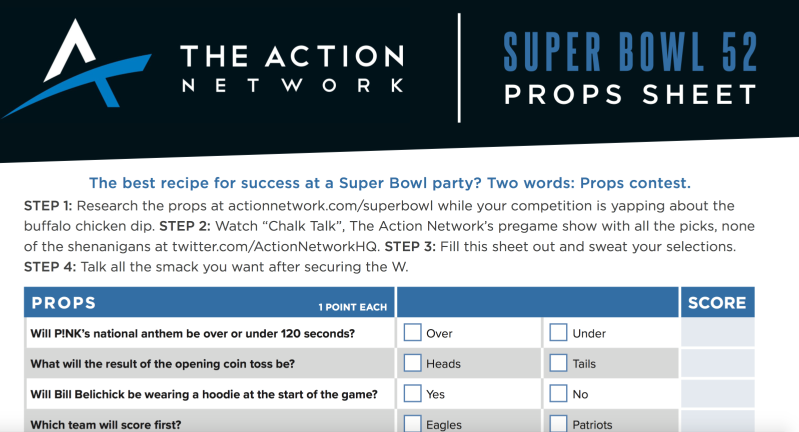
Task: Tick Heads for the coin toss
Action: 412,363
